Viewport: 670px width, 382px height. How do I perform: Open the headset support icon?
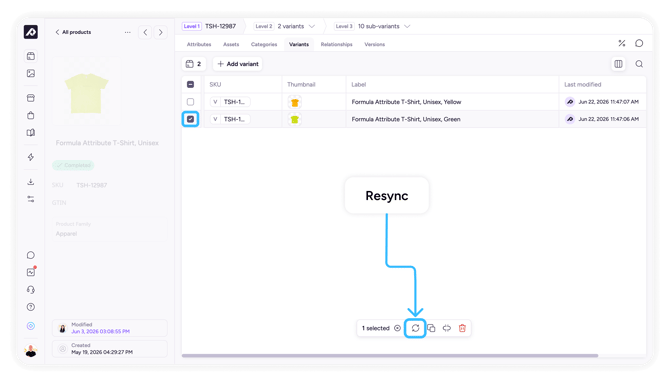pos(31,290)
